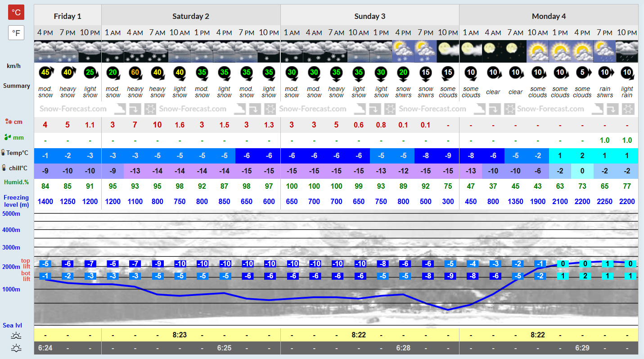
Task: Click the Monday 7 PM rain showers icon
Action: (x=604, y=51)
